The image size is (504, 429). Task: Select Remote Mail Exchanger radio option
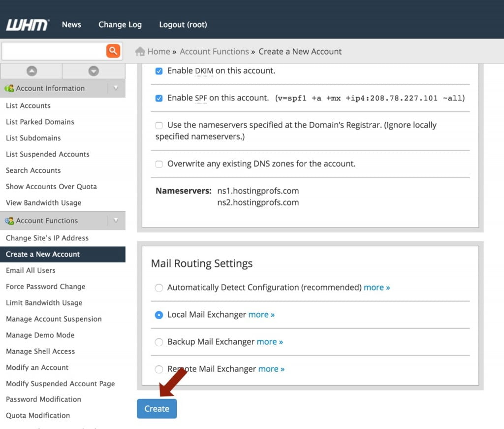(x=159, y=369)
